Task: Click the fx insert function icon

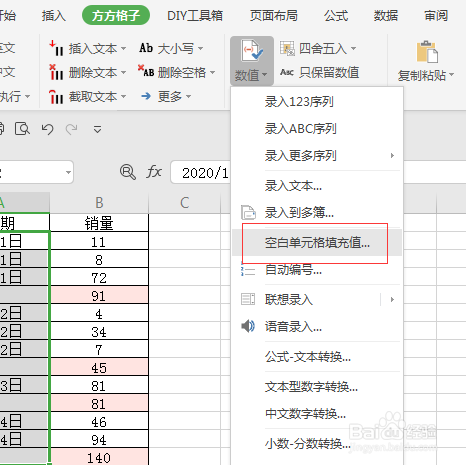Action: 154,172
